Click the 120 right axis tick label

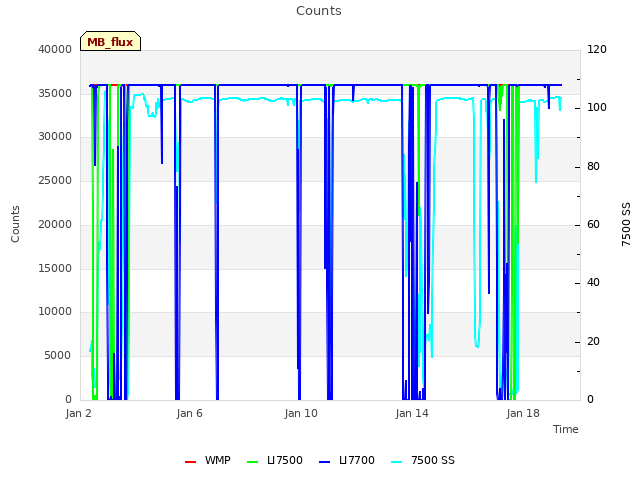[x=597, y=49]
